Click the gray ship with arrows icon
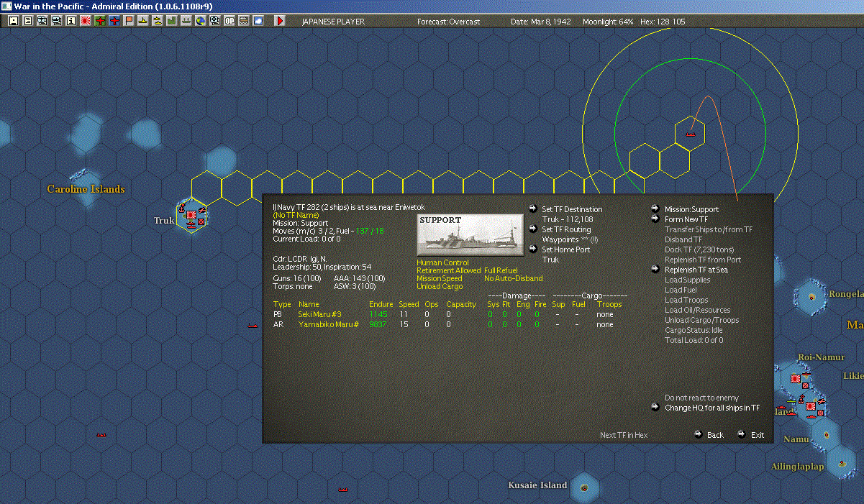This screenshot has width=864, height=504. pos(186,22)
